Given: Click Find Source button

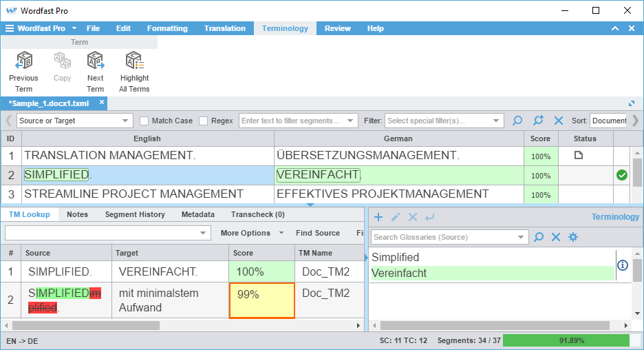Looking at the screenshot, I should coord(318,233).
